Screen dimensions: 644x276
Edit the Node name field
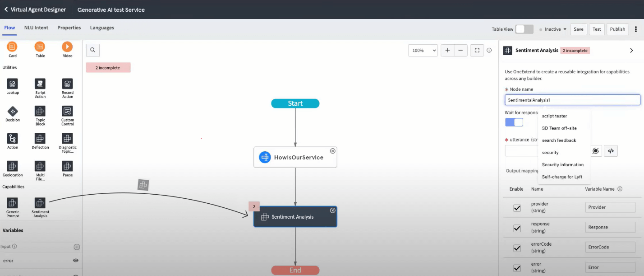pos(572,100)
